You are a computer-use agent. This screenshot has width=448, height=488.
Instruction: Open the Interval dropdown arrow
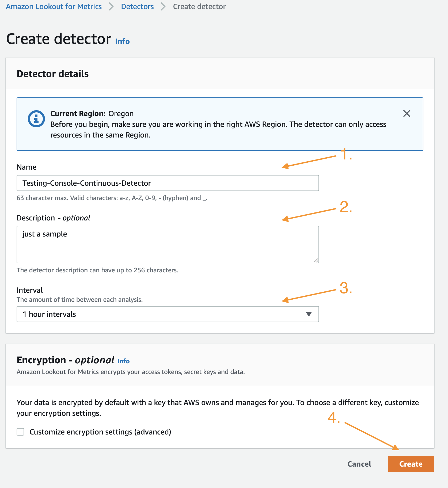[x=309, y=314]
